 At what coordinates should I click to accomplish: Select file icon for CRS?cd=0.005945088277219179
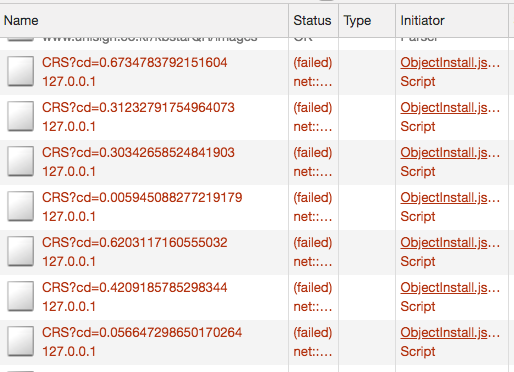click(x=21, y=206)
